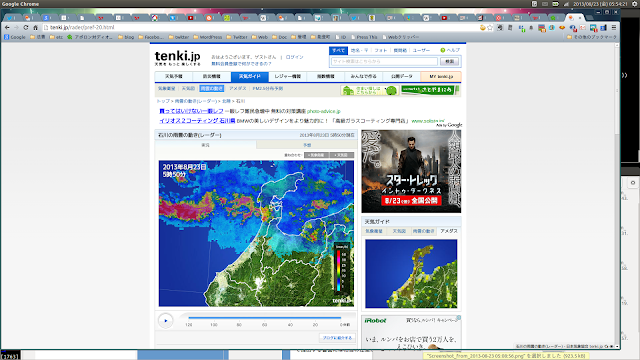Open the Doc bookmark folder
The width and height of the screenshot is (640, 360).
click(x=280, y=37)
